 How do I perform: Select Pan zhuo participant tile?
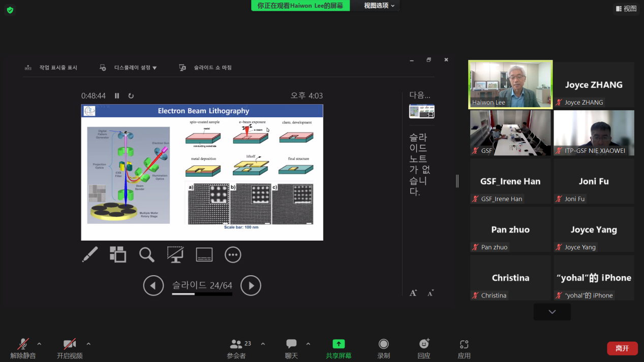click(x=510, y=229)
